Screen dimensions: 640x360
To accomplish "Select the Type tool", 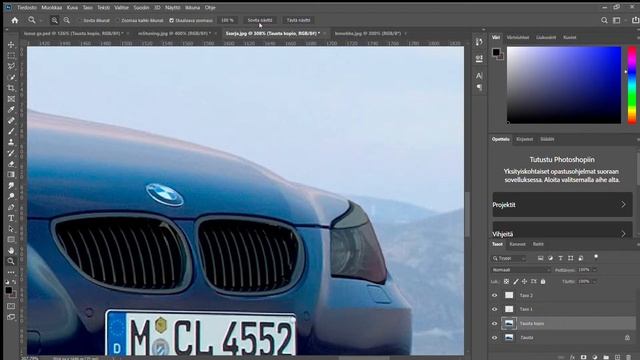I will pos(11,218).
